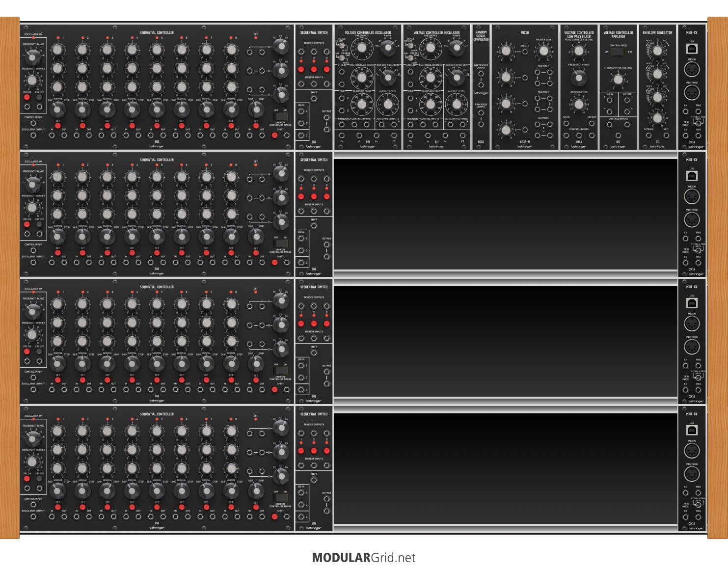Click square wave output jack on right 921 oscillator
This screenshot has height=568, width=728.
coord(462,135)
